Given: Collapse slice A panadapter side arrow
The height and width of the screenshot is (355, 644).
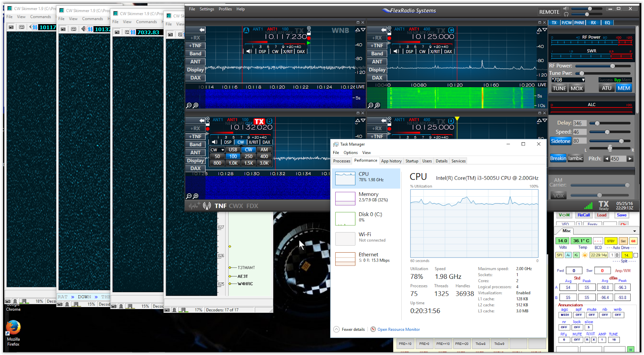Looking at the screenshot, I should (x=196, y=30).
